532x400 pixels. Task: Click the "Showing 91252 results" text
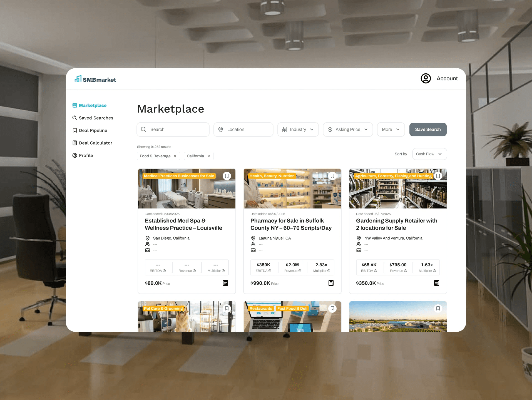[154, 147]
